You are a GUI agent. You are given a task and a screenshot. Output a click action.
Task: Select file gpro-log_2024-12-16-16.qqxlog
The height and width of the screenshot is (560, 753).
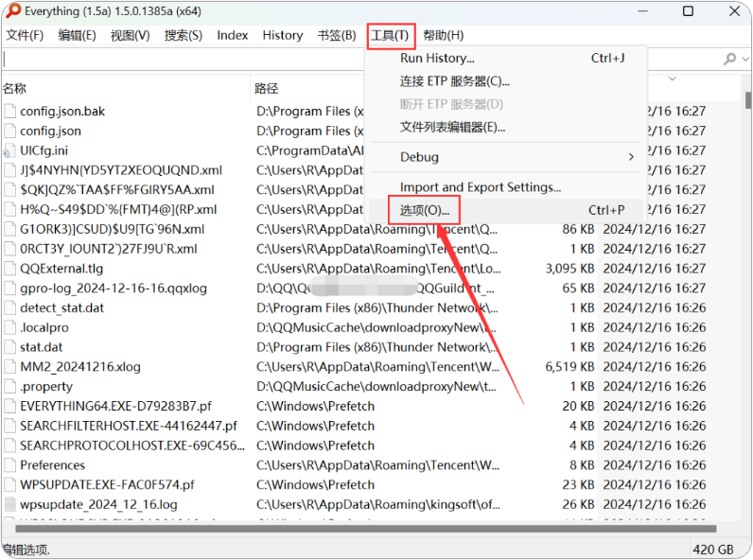[x=114, y=289]
